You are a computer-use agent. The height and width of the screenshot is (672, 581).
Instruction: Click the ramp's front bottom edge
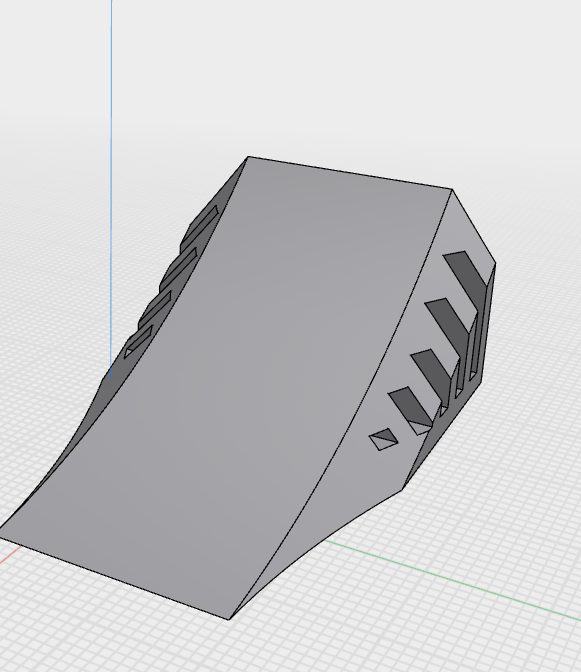pos(115,579)
